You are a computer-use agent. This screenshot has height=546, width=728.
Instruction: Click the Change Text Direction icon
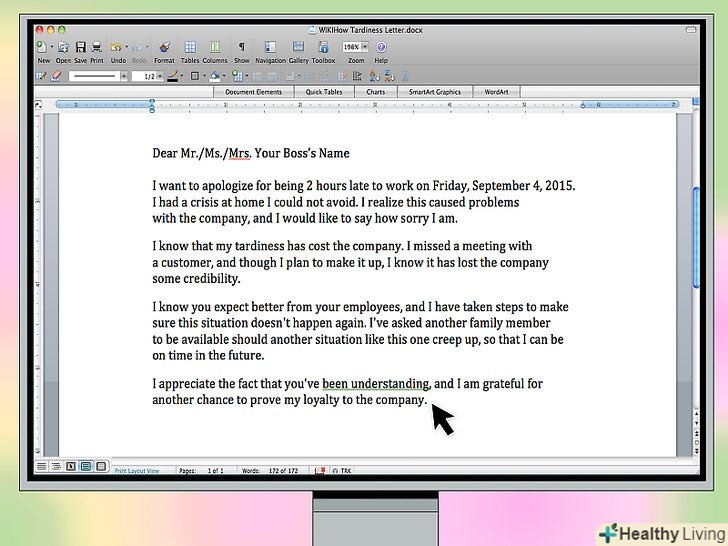[357, 76]
